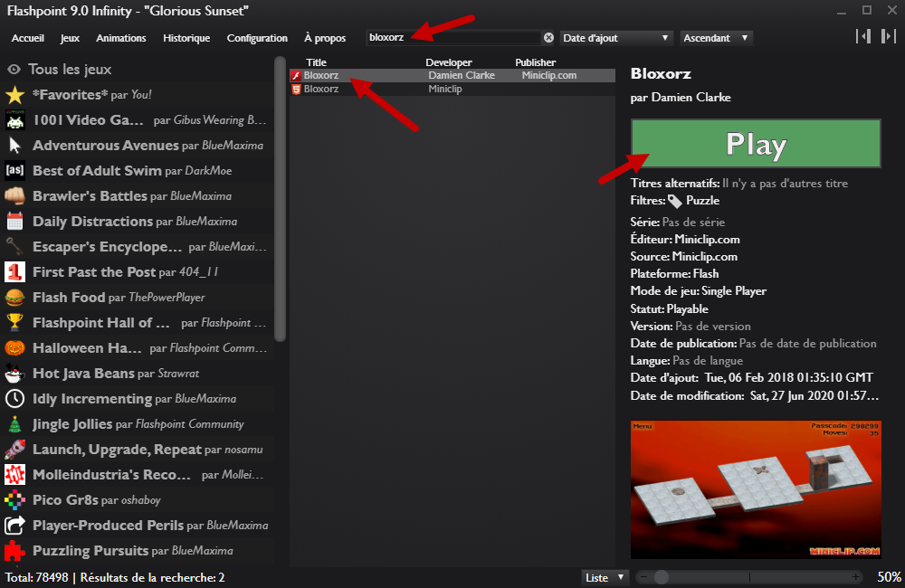905x588 pixels.
Task: Toggle the right sidebar visibility icon
Action: (x=888, y=37)
